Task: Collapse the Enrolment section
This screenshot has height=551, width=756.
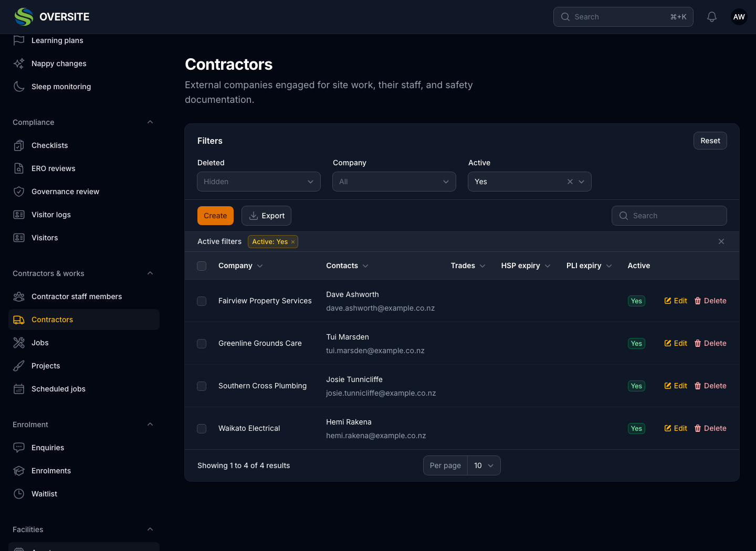Action: tap(150, 425)
